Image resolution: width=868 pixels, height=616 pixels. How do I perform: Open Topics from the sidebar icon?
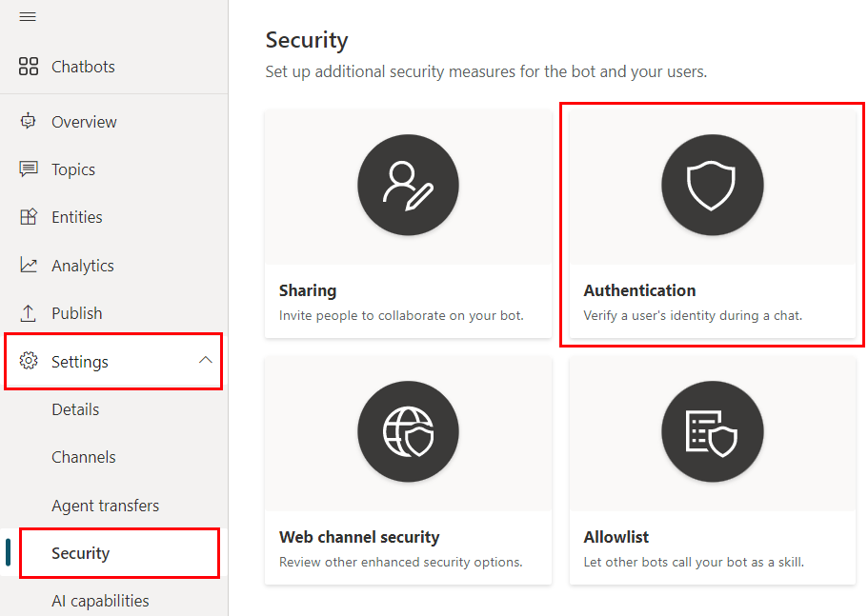(27, 169)
